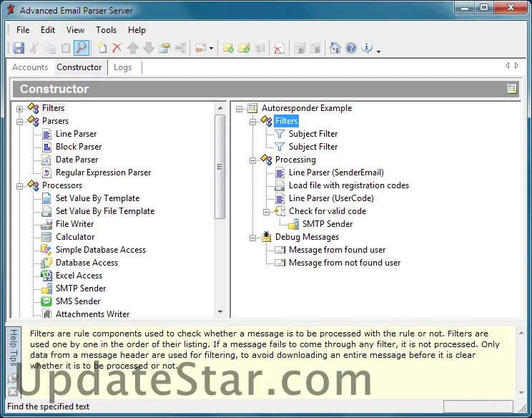This screenshot has height=418, width=532.
Task: Expand the Filters node in left tree
Action: click(x=20, y=109)
